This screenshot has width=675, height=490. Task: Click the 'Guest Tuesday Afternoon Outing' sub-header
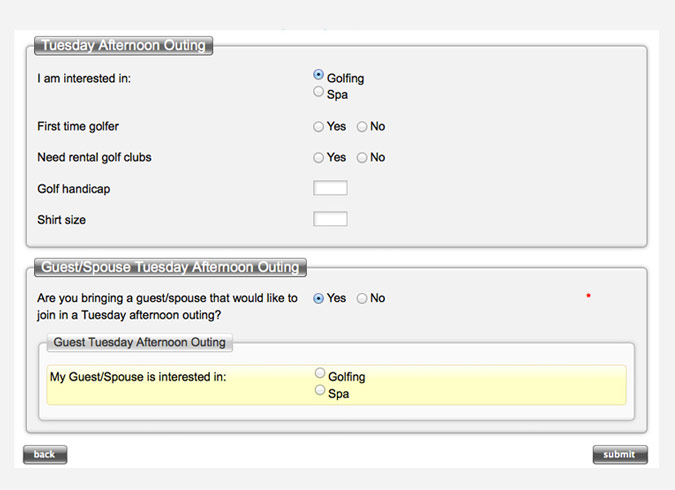[140, 342]
